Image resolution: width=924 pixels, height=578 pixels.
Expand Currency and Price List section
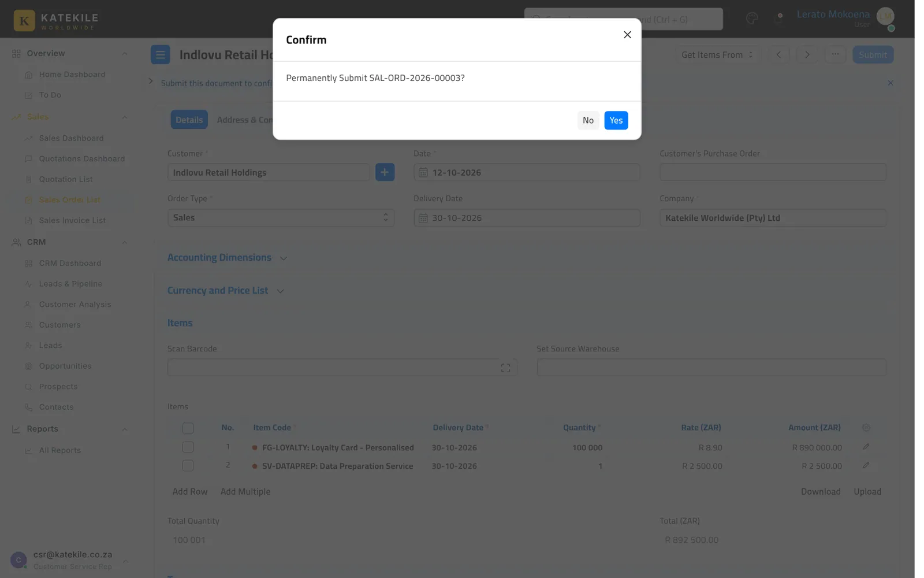226,291
